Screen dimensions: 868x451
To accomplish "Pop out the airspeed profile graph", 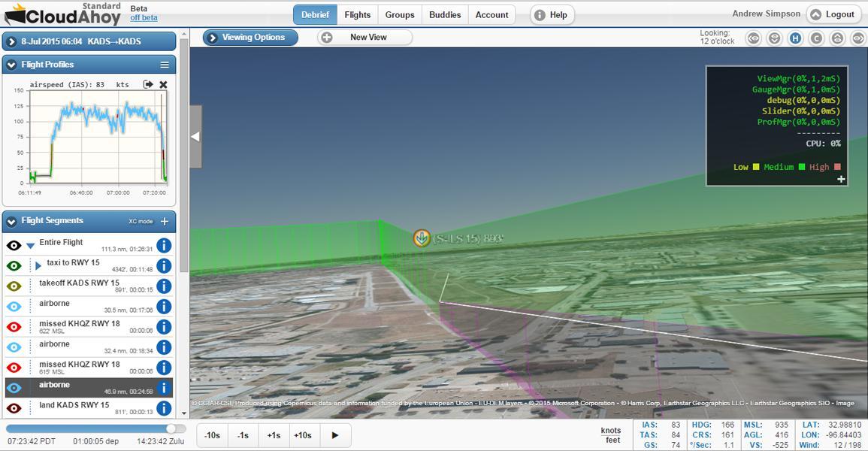I will coord(148,84).
